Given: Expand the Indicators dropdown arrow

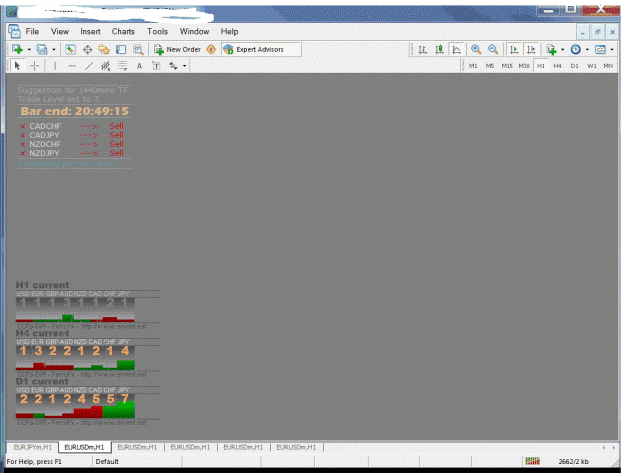Looking at the screenshot, I should point(562,50).
